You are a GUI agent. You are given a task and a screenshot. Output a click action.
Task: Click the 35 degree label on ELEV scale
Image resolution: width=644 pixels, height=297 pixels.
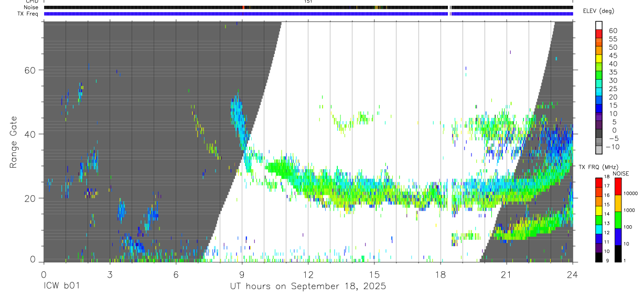click(x=613, y=72)
